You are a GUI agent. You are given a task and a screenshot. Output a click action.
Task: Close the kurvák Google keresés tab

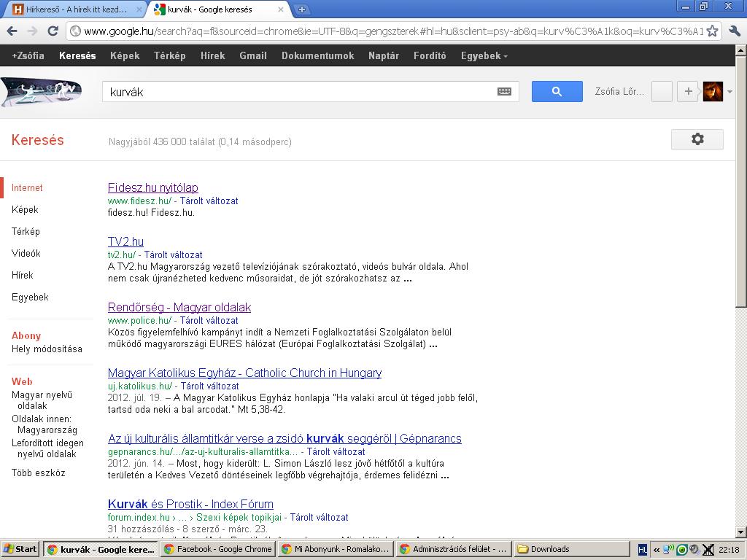tap(281, 9)
